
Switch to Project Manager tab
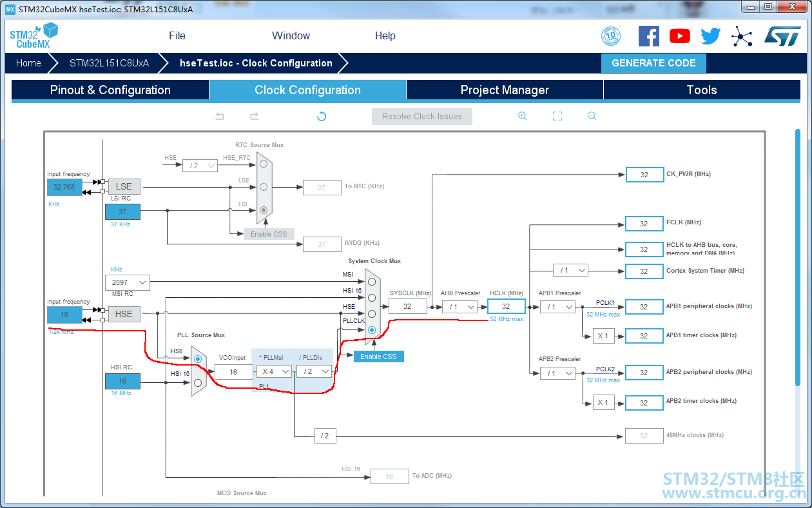505,90
